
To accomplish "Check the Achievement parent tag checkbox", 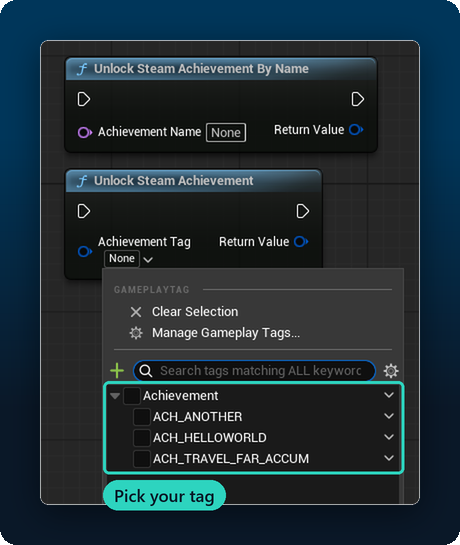I will pyautogui.click(x=132, y=396).
